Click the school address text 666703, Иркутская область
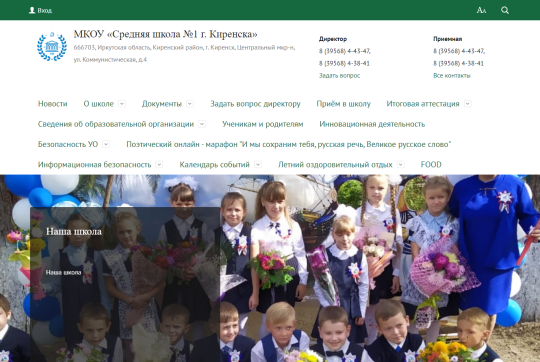This screenshot has height=362, width=540. [x=184, y=53]
